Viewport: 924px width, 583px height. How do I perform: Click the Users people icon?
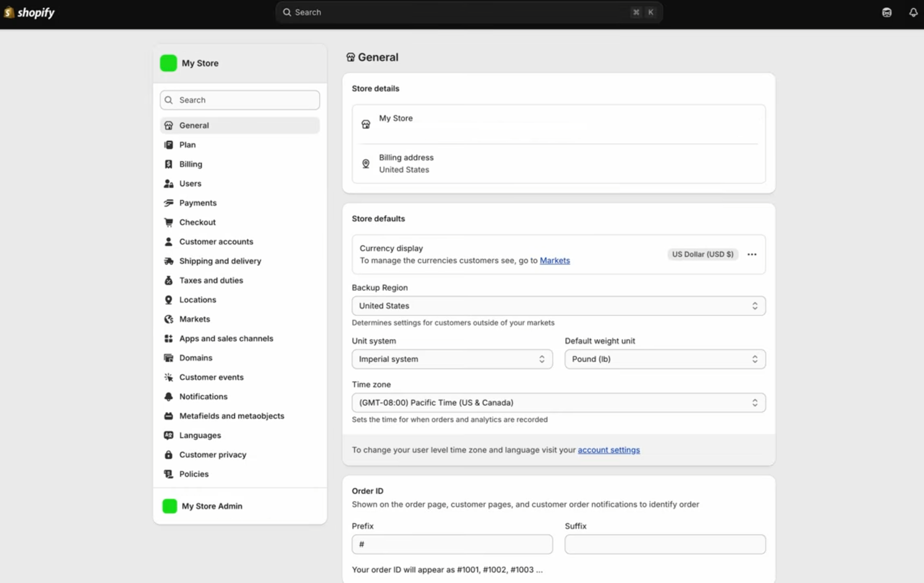pyautogui.click(x=168, y=184)
